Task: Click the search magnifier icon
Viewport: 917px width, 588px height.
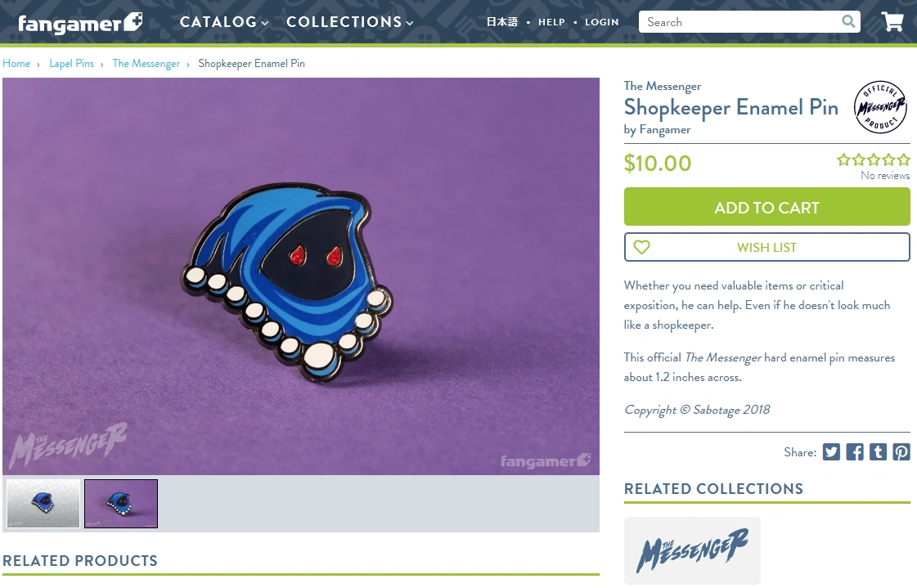Action: point(848,21)
